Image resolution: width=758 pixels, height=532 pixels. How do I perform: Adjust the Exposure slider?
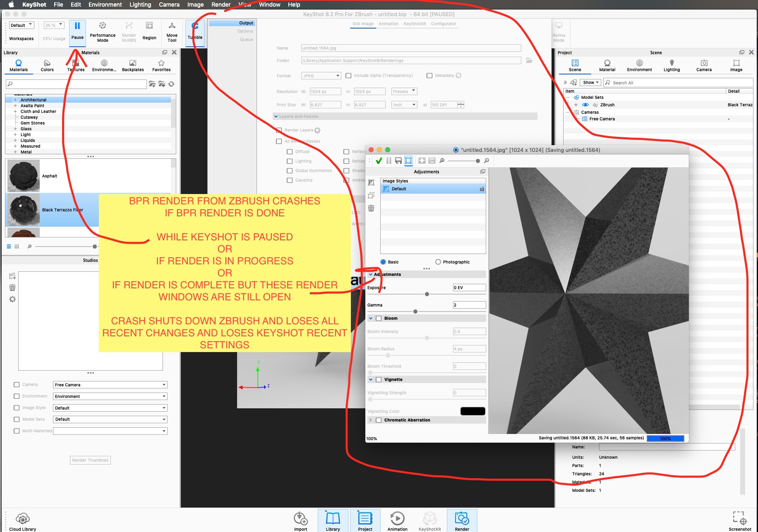pos(427,294)
